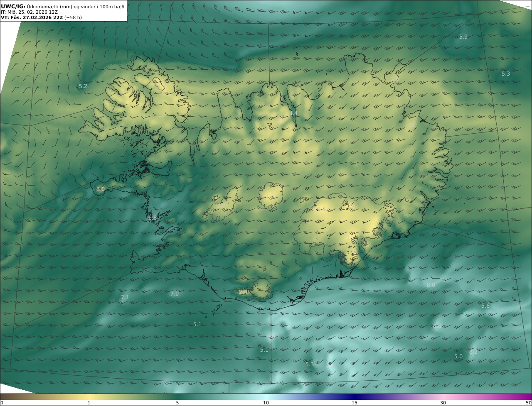This screenshot has width=532, height=406.
Task: Pick the magenta end of colorbar at 50
Action: coord(530,397)
